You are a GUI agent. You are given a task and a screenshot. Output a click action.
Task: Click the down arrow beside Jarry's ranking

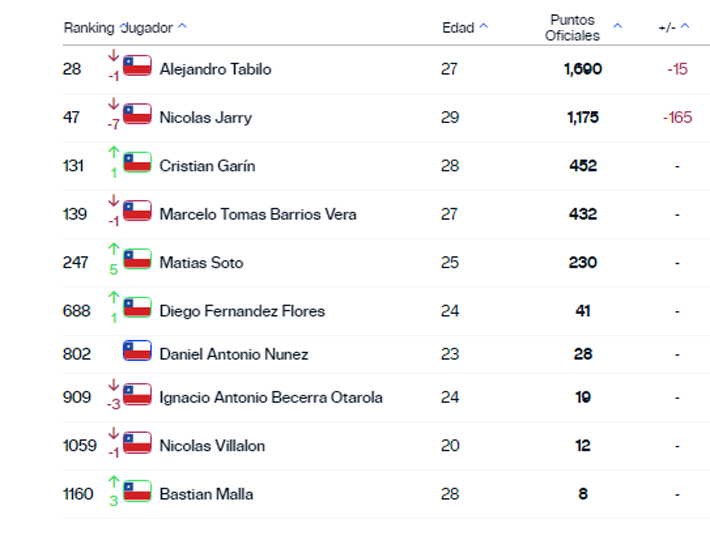tap(113, 104)
